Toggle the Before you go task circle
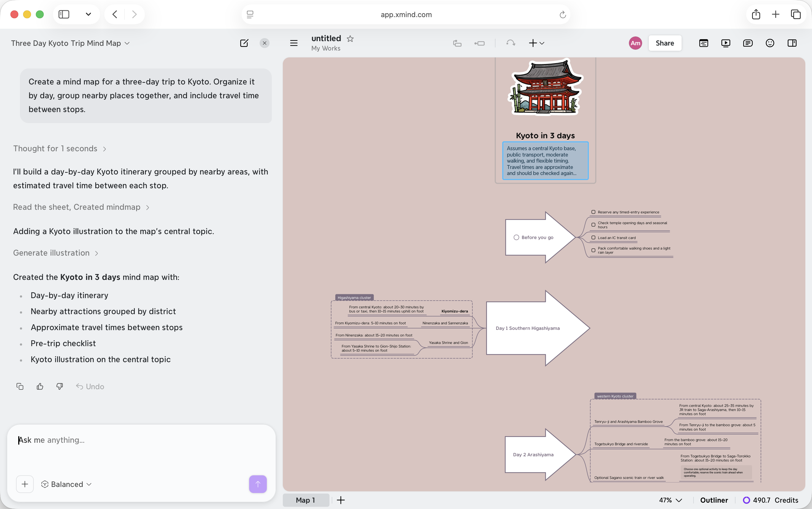This screenshot has height=509, width=812. pos(516,237)
